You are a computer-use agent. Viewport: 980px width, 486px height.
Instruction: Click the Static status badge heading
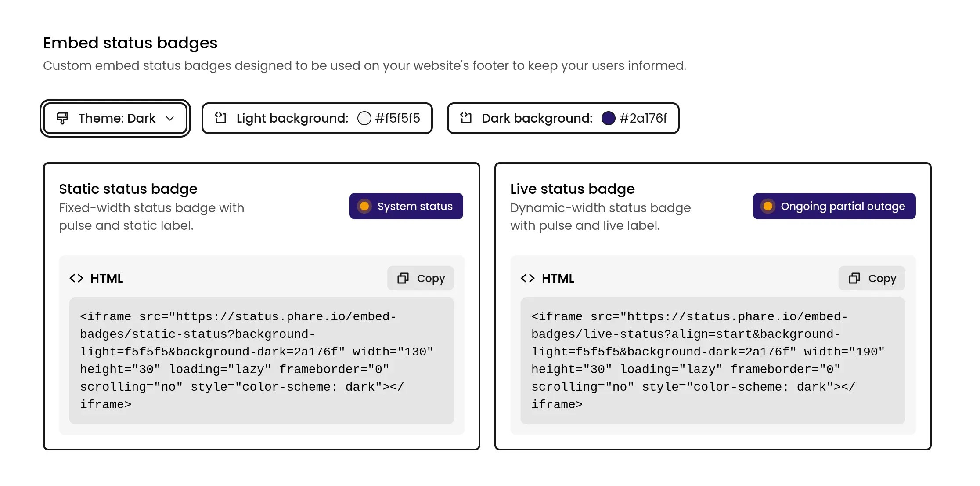click(128, 189)
